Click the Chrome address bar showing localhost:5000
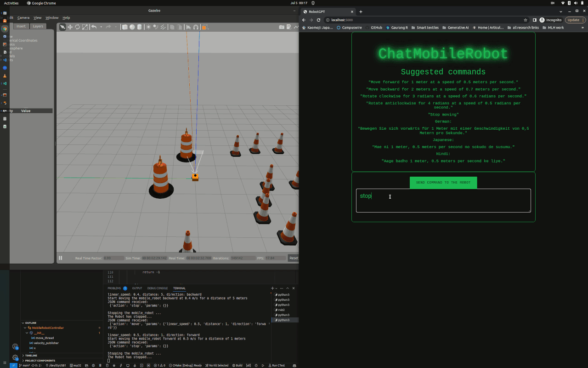588x368 pixels. click(x=427, y=20)
